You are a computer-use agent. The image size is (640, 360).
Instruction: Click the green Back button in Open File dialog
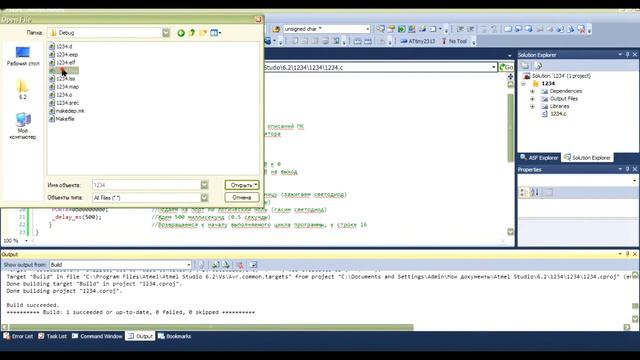181,33
